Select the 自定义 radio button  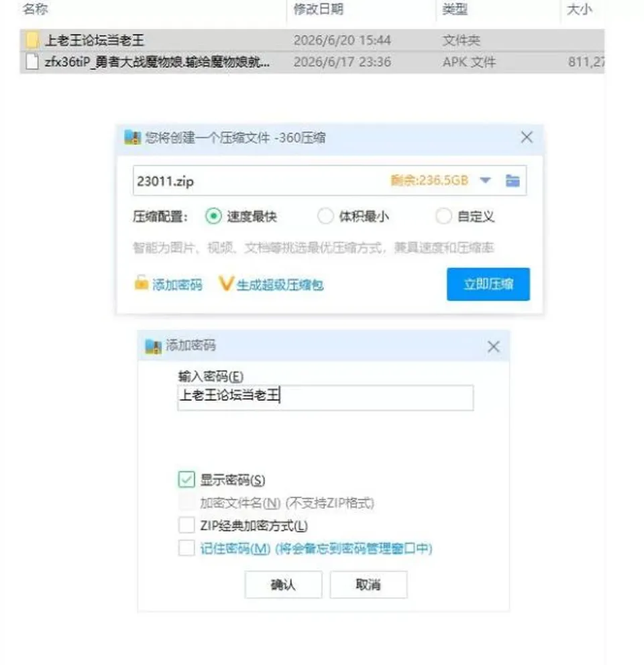[443, 217]
